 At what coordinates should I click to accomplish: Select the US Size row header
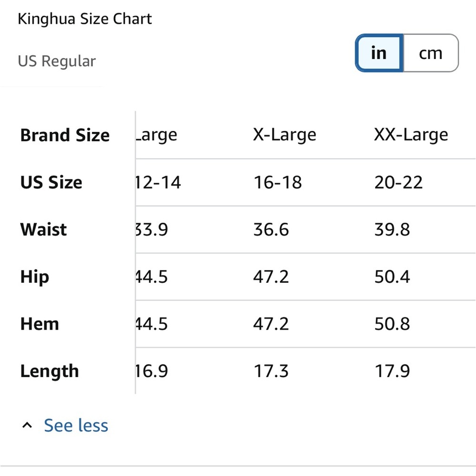pos(51,182)
